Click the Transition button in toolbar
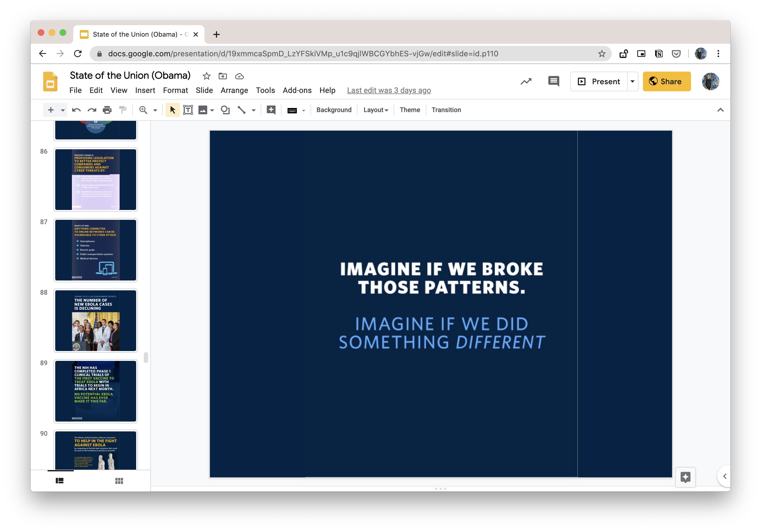The image size is (761, 532). tap(445, 109)
